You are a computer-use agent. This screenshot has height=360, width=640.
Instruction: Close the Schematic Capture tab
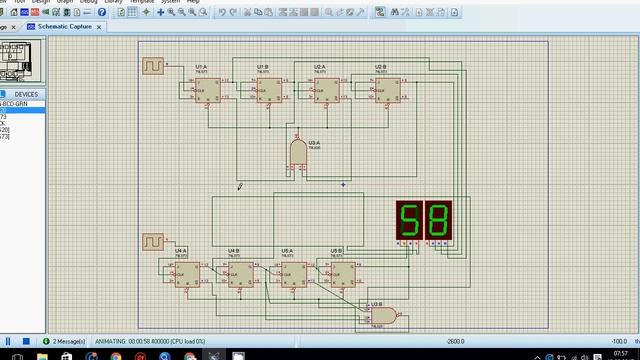tap(99, 27)
